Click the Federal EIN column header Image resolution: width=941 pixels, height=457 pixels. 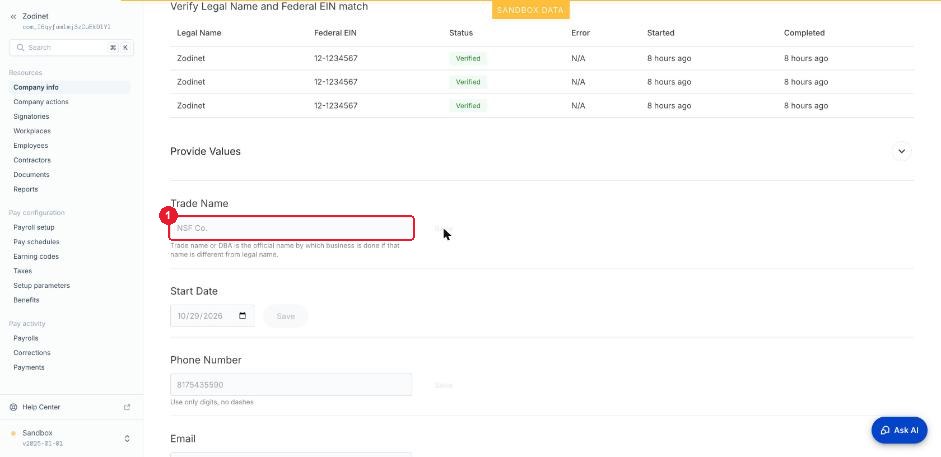(x=335, y=33)
